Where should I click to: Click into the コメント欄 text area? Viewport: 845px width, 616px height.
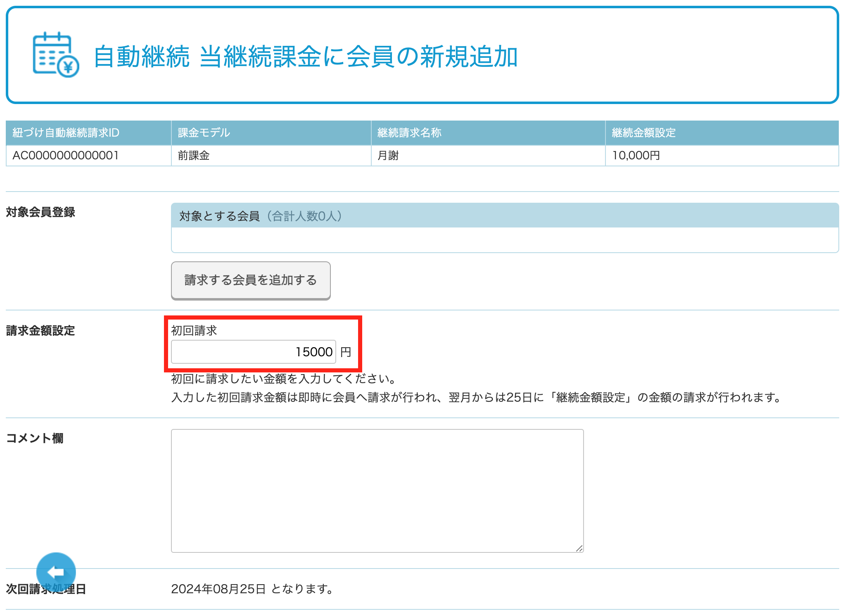[377, 490]
